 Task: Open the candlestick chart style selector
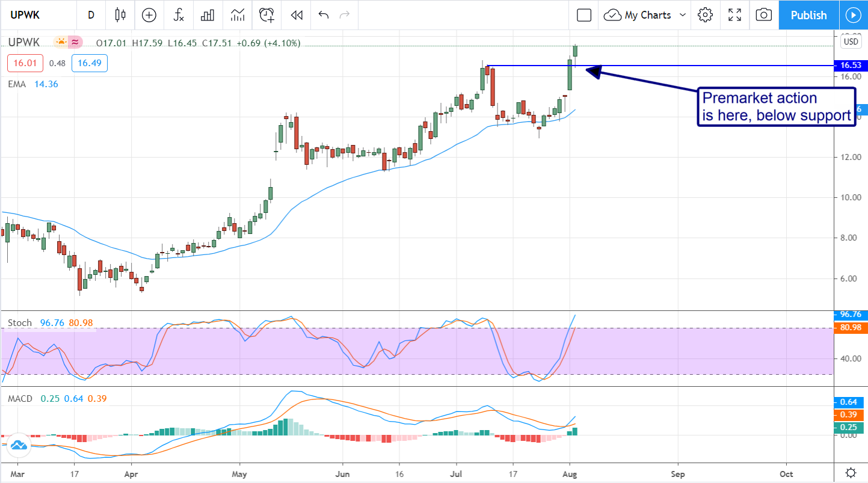coord(120,15)
